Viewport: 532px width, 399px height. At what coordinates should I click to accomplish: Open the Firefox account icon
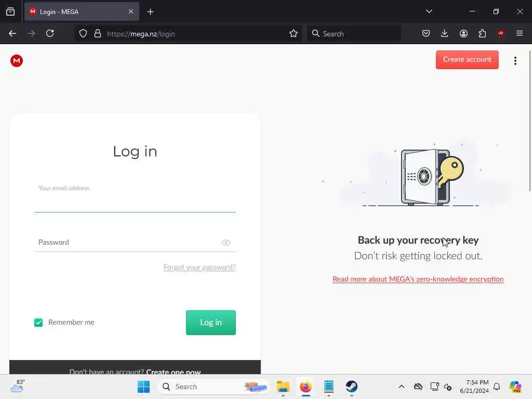coord(463,33)
